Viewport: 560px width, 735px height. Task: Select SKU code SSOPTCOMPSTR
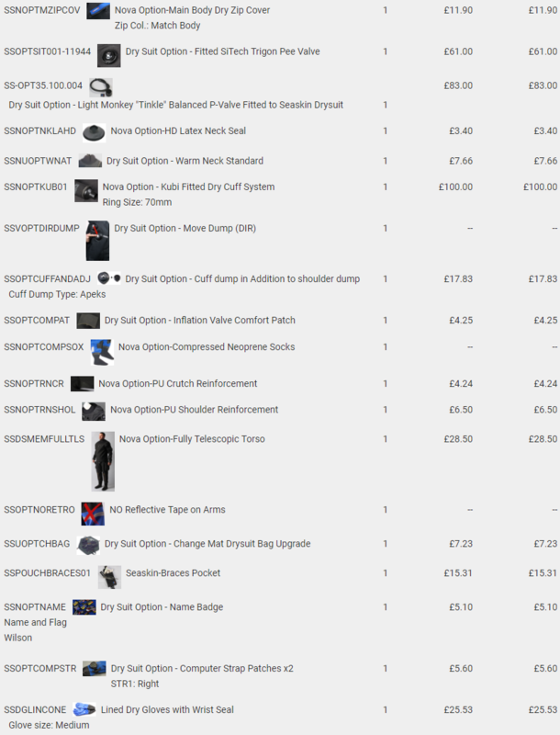pos(40,669)
